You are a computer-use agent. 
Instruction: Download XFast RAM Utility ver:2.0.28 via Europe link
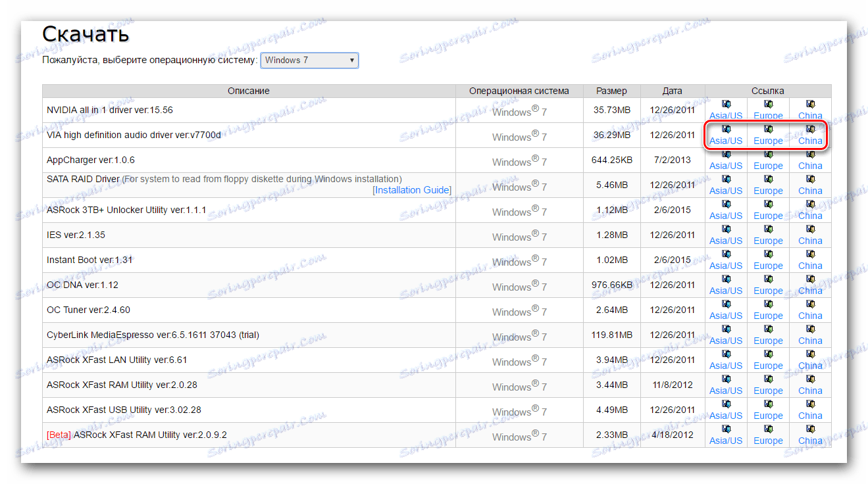click(x=768, y=391)
